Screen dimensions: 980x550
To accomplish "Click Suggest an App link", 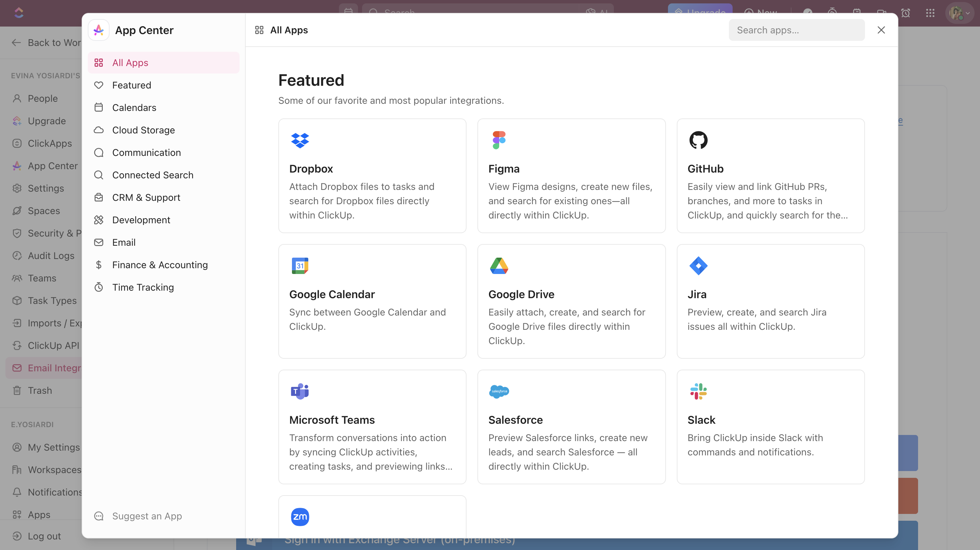I will (x=147, y=516).
